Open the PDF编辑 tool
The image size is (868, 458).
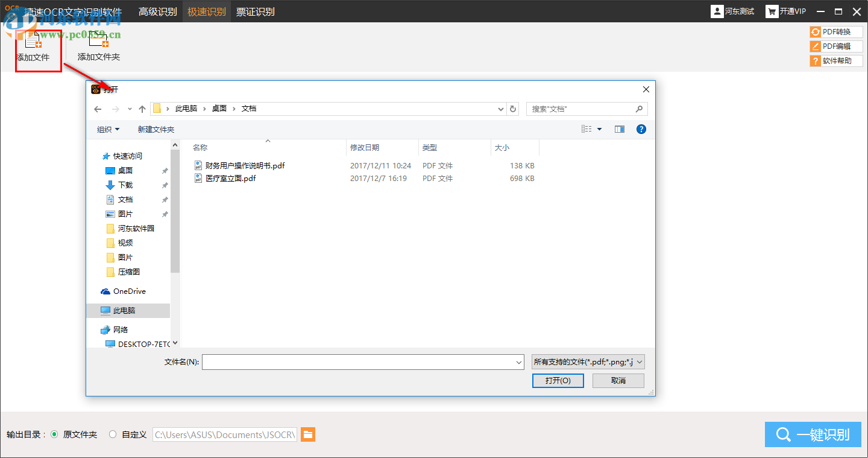(x=835, y=46)
